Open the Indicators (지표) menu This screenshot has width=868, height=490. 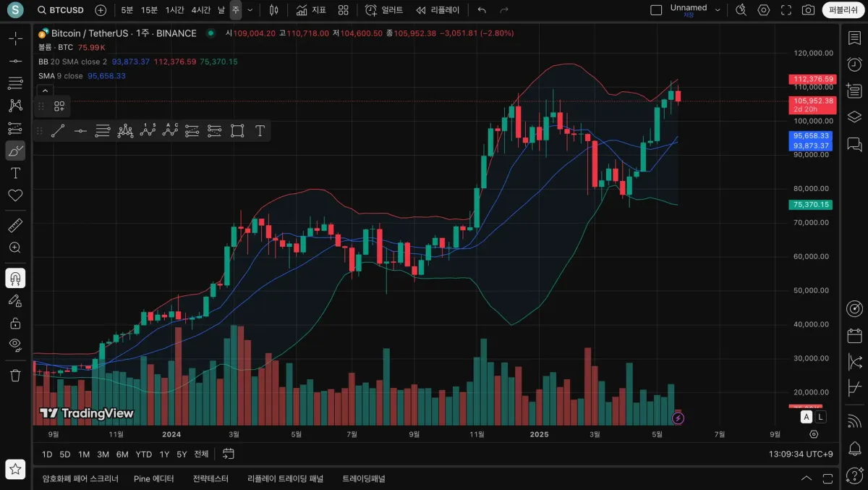(311, 10)
